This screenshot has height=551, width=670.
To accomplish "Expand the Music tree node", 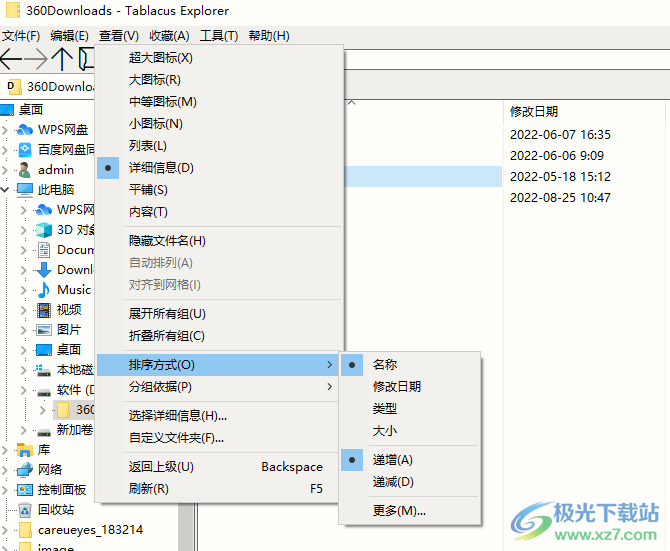I will pyautogui.click(x=24, y=290).
